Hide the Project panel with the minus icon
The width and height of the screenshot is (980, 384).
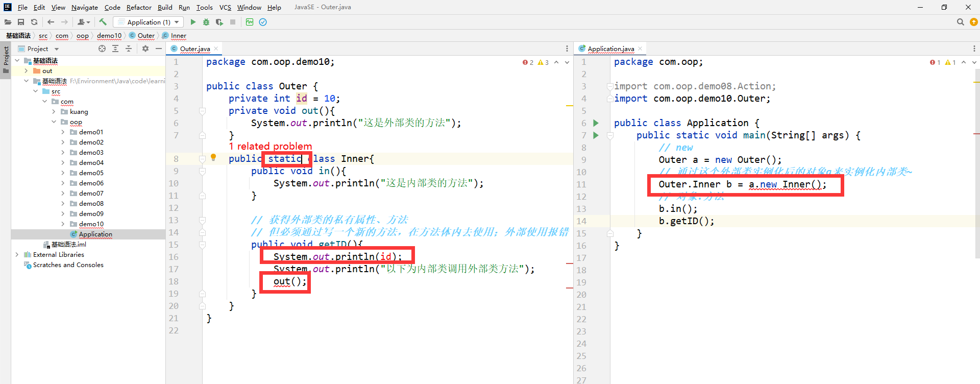pyautogui.click(x=159, y=49)
